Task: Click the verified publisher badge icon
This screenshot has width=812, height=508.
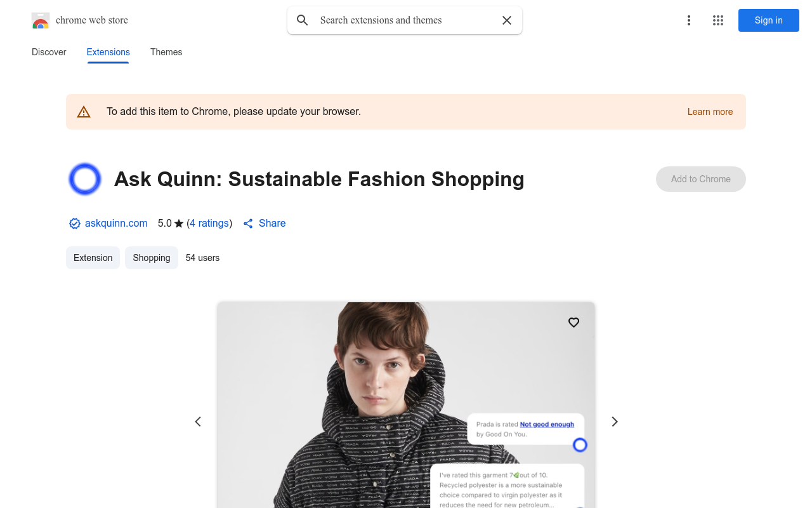Action: click(75, 224)
